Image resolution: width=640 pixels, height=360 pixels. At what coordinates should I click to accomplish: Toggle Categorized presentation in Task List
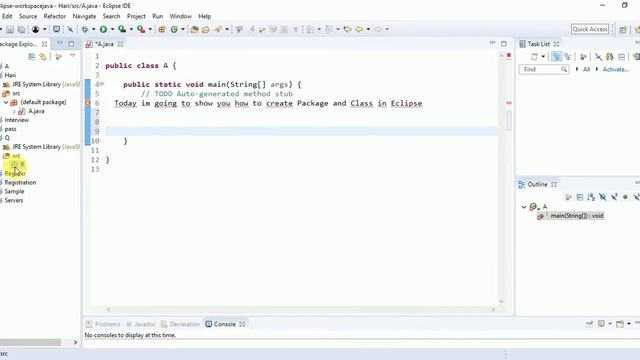coord(556,57)
